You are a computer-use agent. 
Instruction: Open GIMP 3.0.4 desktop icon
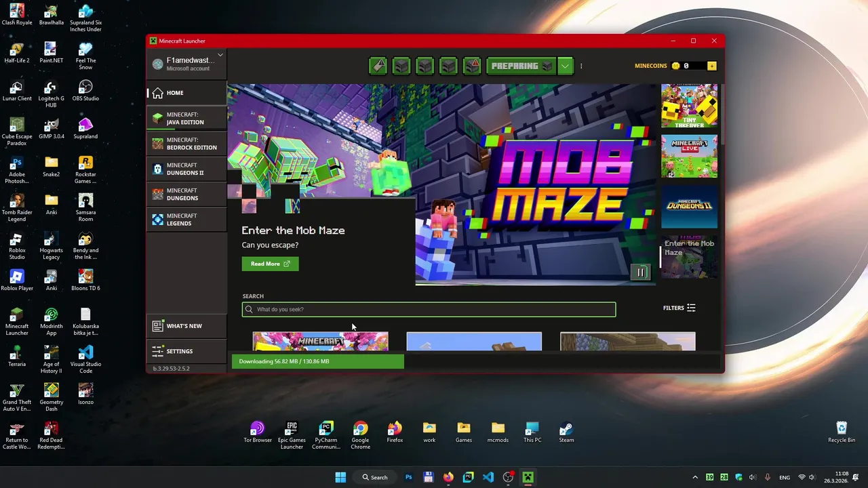(x=52, y=128)
